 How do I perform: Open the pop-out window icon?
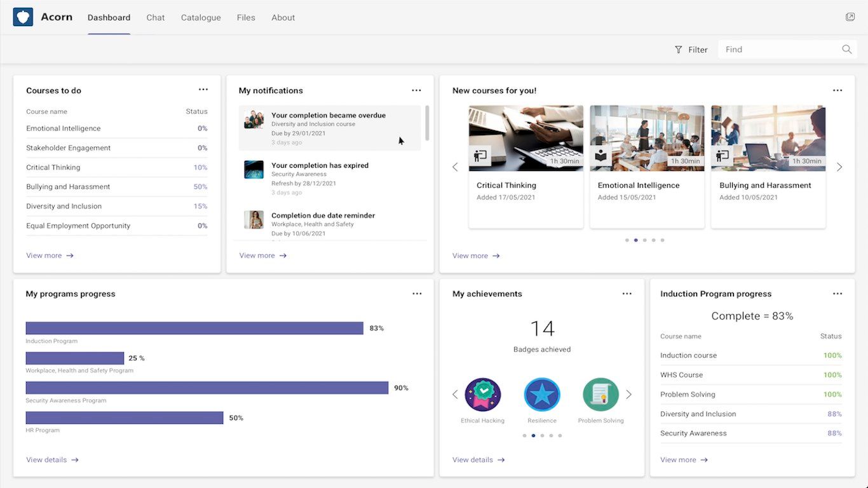[850, 17]
